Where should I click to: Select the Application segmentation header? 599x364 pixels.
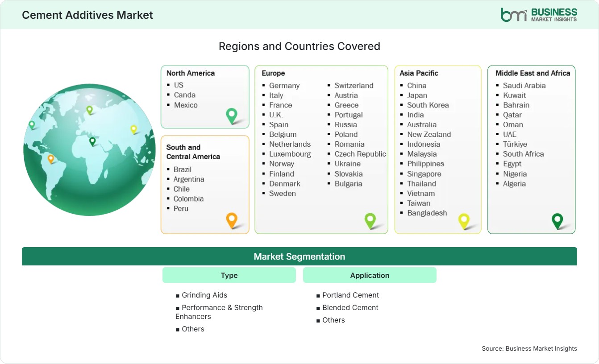click(x=370, y=275)
